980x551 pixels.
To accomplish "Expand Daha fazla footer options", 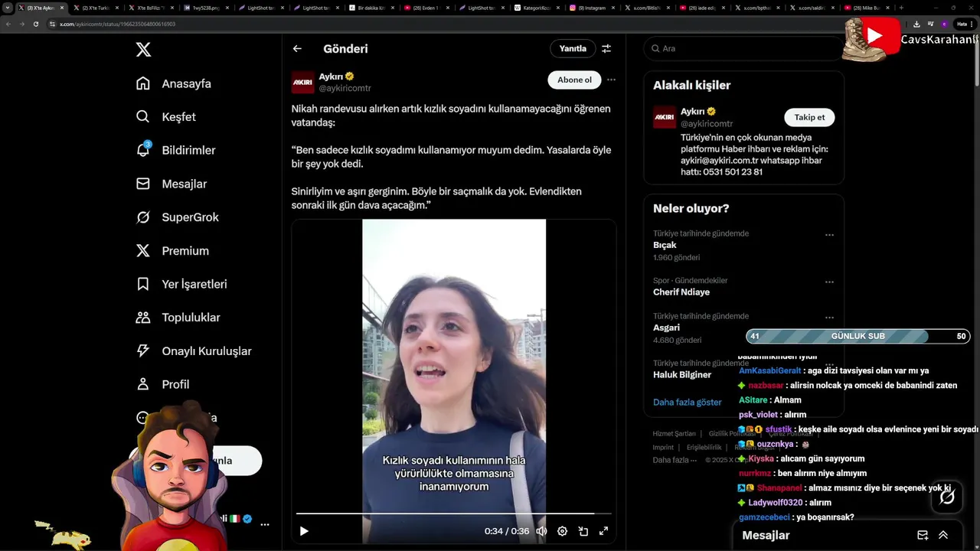I will 675,460.
